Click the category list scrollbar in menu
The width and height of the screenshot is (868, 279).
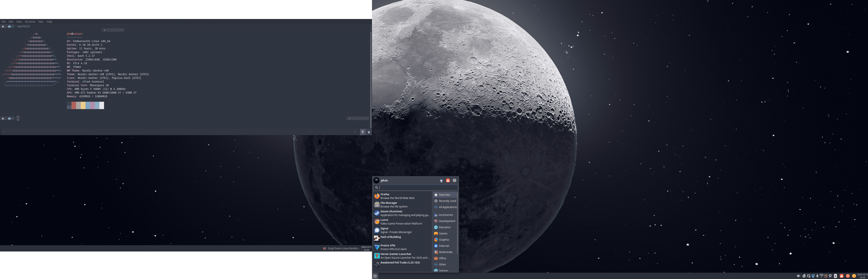click(x=457, y=223)
